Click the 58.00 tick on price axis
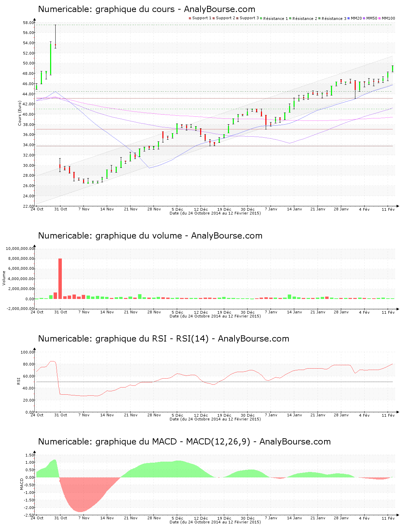This screenshot has width=412, height=532. tap(28, 23)
